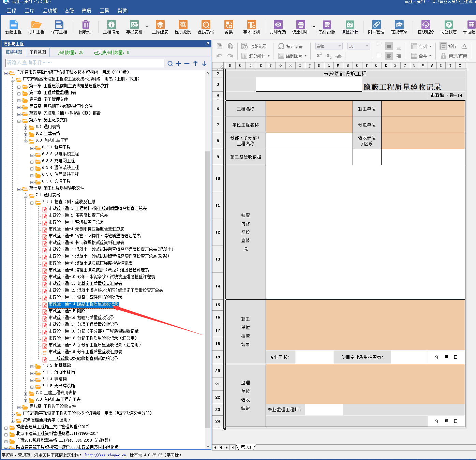Click the 在线专家 online expert icon

point(399,27)
